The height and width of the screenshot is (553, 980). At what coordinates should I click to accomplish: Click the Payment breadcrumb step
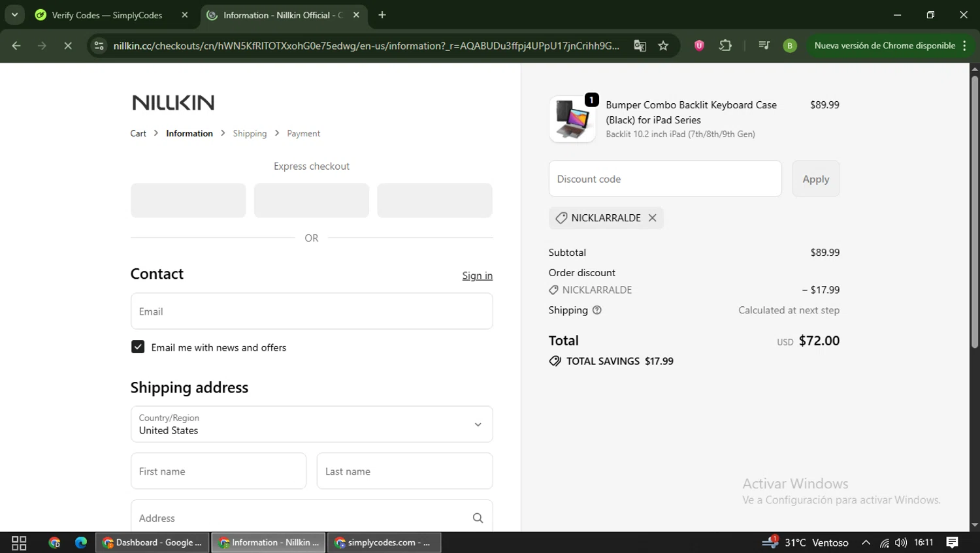point(304,133)
